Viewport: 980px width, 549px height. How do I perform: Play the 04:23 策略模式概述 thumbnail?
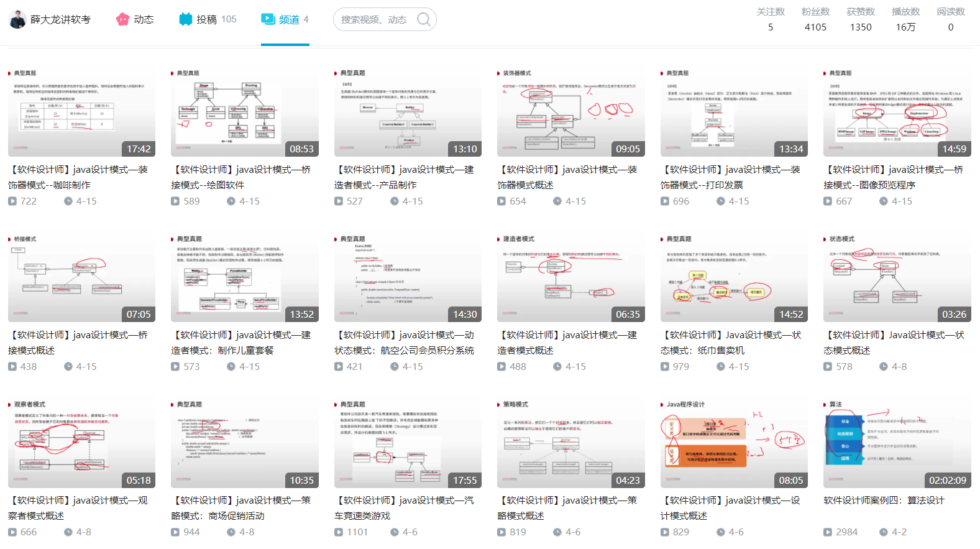(x=570, y=442)
